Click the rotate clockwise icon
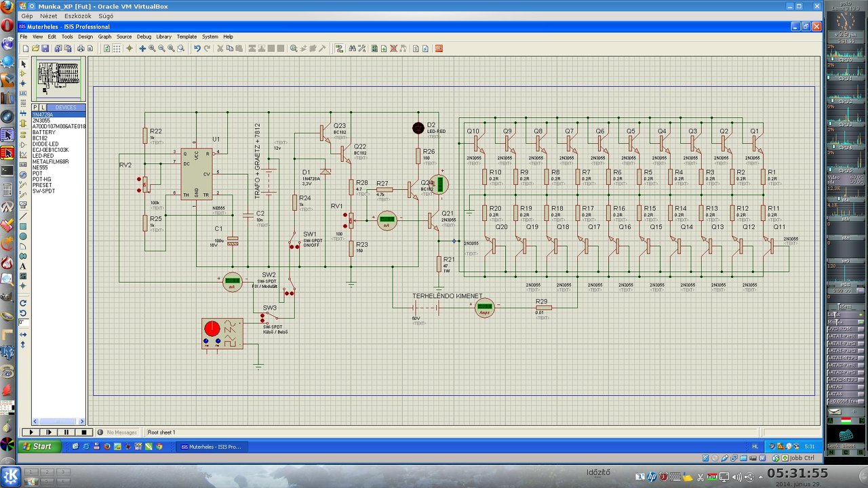The image size is (868, 488). pyautogui.click(x=23, y=303)
